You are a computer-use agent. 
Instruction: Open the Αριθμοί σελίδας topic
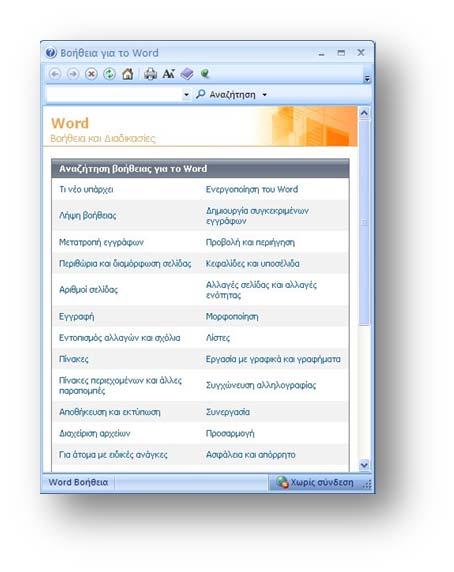click(x=88, y=290)
